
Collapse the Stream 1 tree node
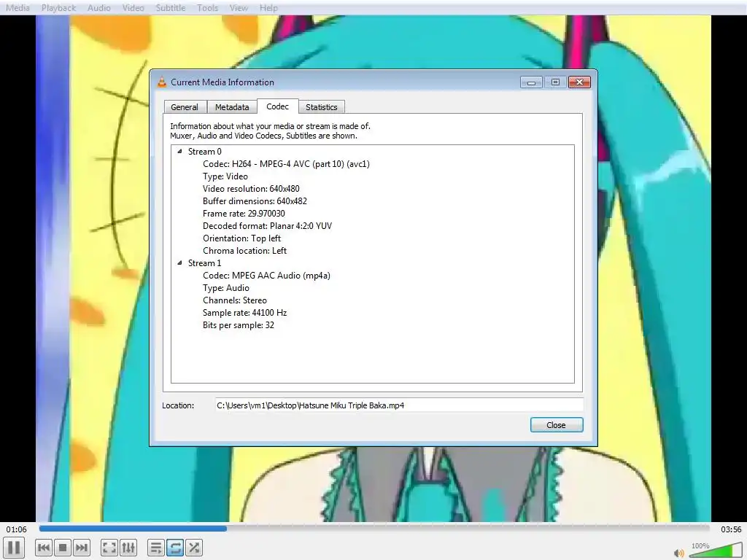point(179,262)
